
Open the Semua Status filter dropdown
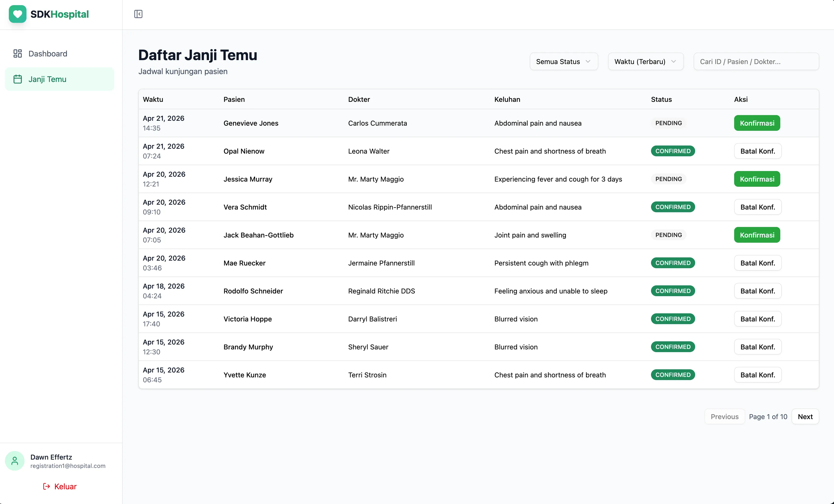(x=563, y=62)
